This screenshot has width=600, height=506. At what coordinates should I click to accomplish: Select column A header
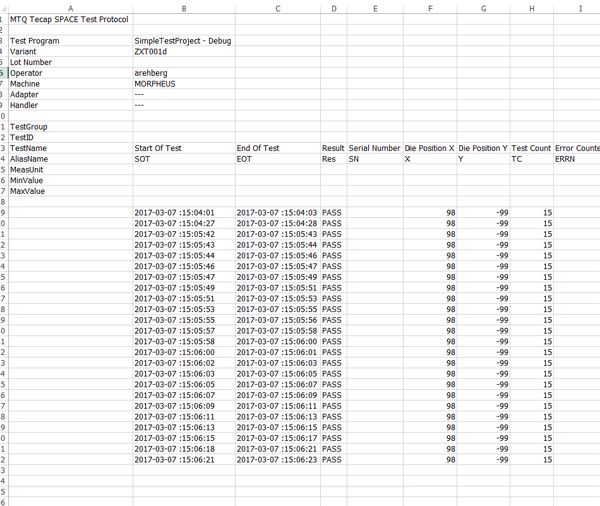click(x=69, y=7)
